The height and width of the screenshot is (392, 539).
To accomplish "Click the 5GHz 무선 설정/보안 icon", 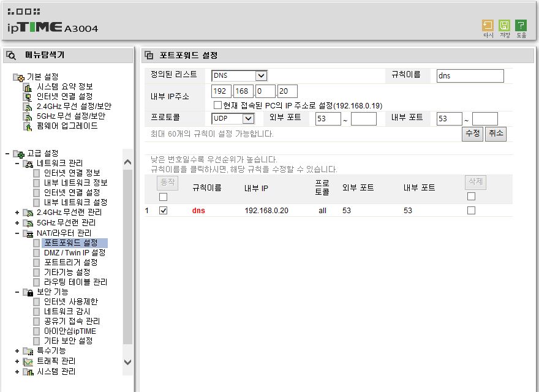I will pos(28,116).
